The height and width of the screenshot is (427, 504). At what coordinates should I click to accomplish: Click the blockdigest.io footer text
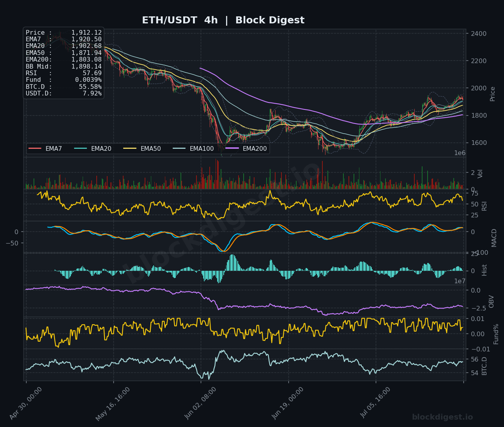pyautogui.click(x=442, y=417)
